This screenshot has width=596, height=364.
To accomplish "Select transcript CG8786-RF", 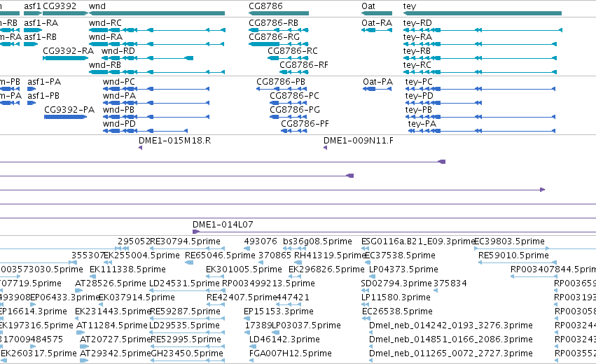I will tap(303, 65).
